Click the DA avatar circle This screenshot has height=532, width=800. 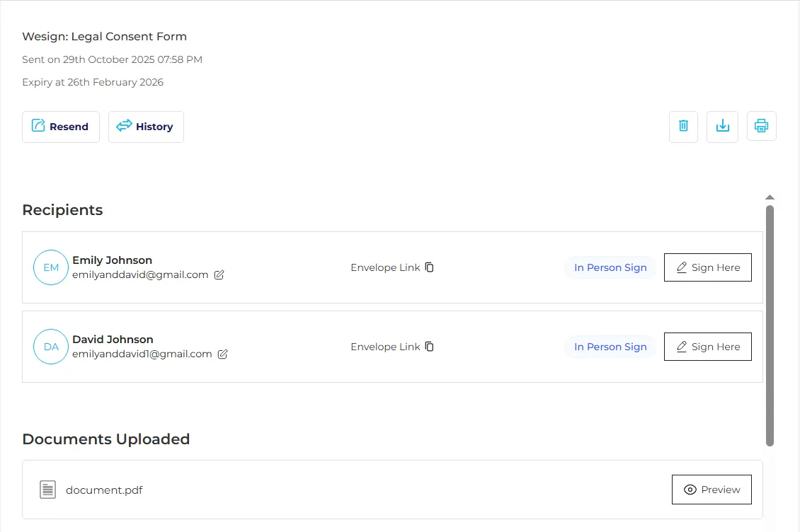pos(51,347)
